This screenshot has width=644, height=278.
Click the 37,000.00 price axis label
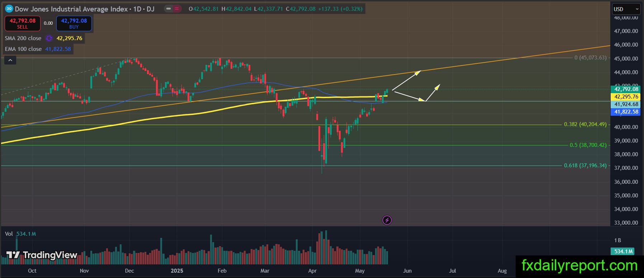tap(626, 168)
